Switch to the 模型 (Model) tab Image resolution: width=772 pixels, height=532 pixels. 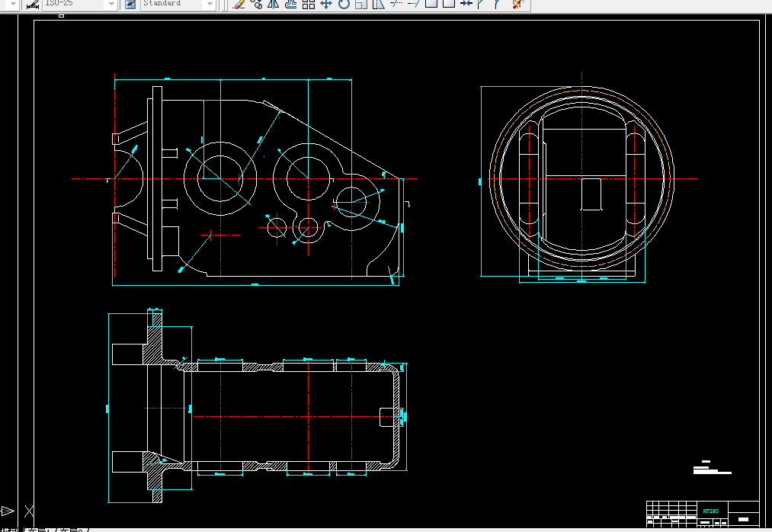[10, 530]
